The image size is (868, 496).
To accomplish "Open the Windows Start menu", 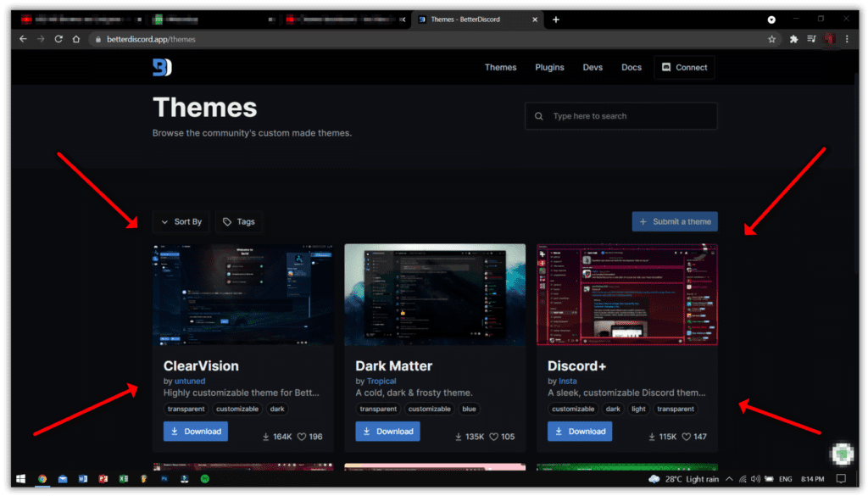I will click(x=20, y=479).
